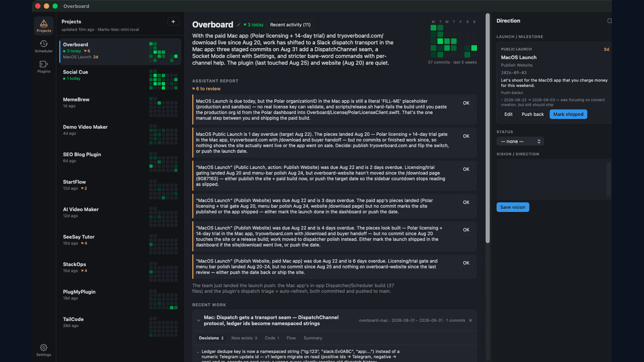
Task: Add a new project with plus button
Action: 173,22
